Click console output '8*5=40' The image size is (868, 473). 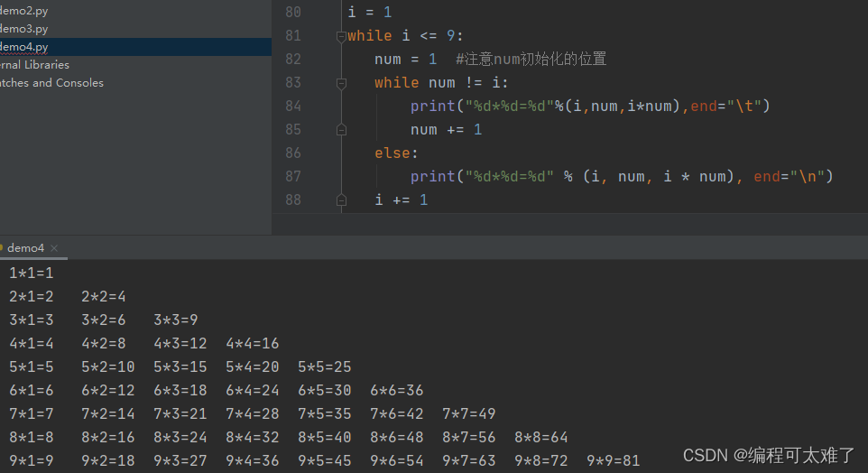pos(325,438)
